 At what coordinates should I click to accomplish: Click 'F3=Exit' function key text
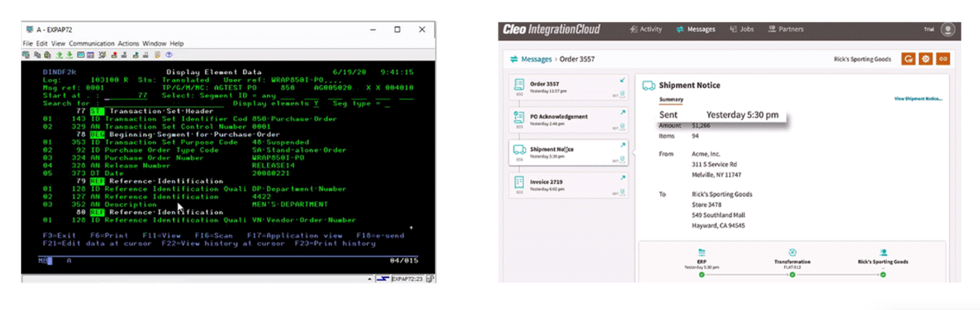tap(59, 236)
